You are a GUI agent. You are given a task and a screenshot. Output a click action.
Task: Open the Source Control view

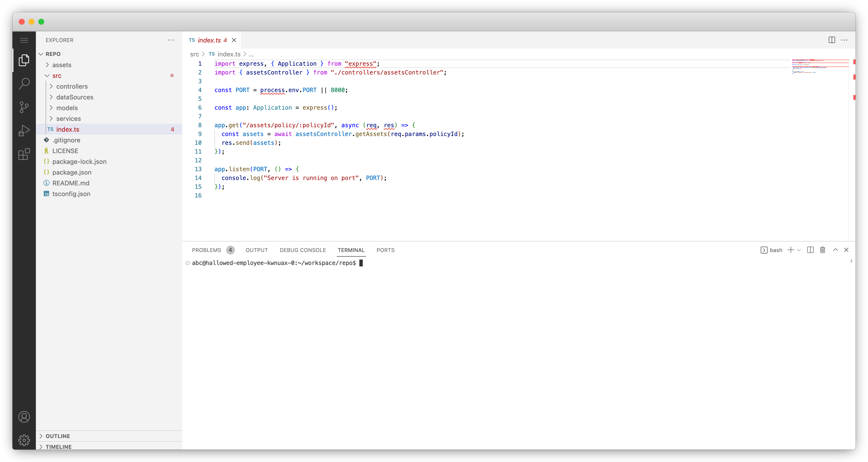(x=24, y=107)
